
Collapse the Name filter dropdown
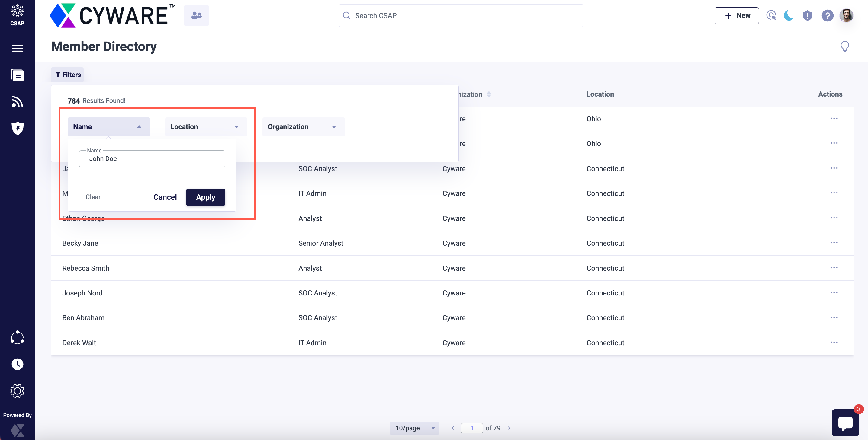point(108,127)
